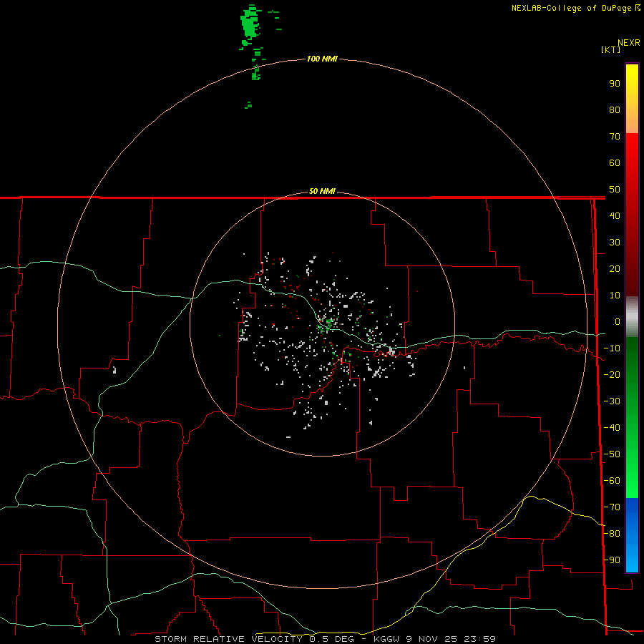The image size is (644, 644).
Task: Click the 0 tick label on the velocity scale
Action: pos(618,321)
